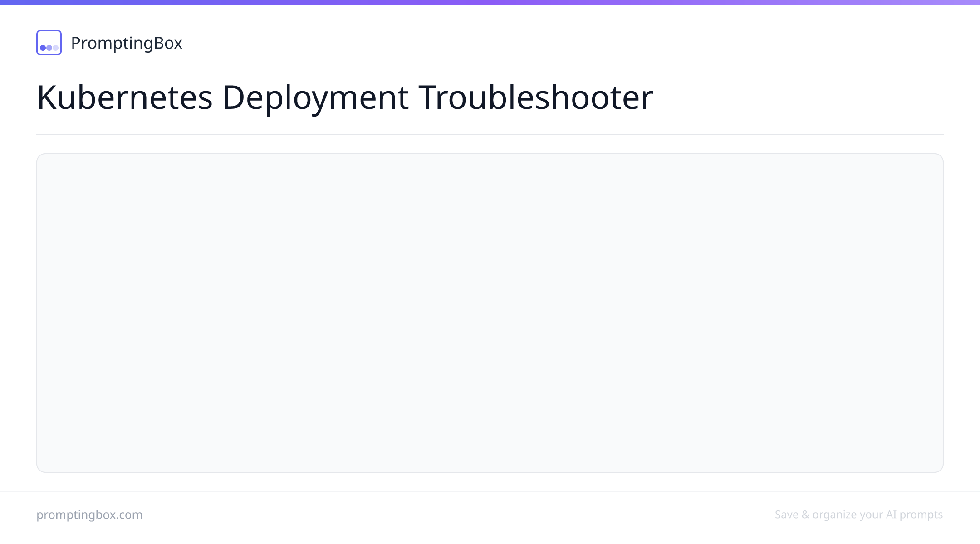Select the PromptingBox brand name text

[127, 43]
